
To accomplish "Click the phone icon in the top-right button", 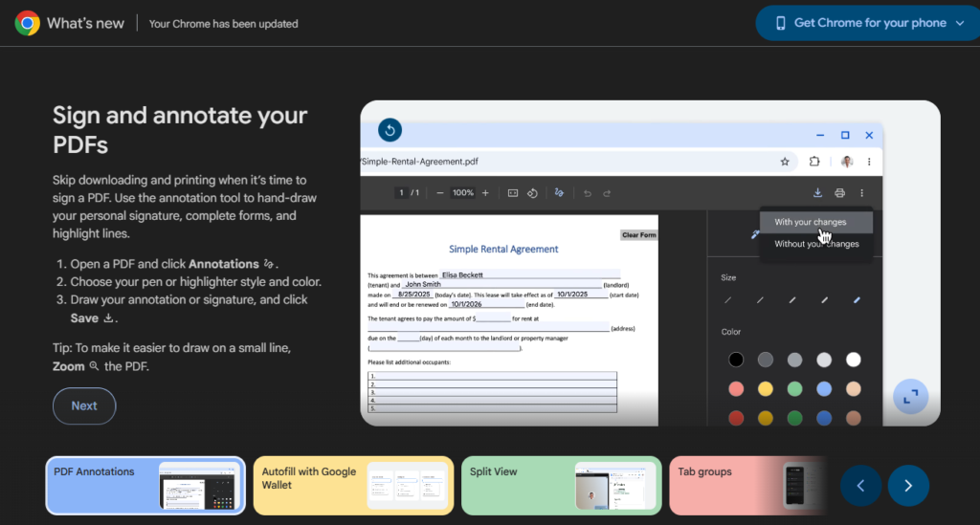I will [x=781, y=23].
